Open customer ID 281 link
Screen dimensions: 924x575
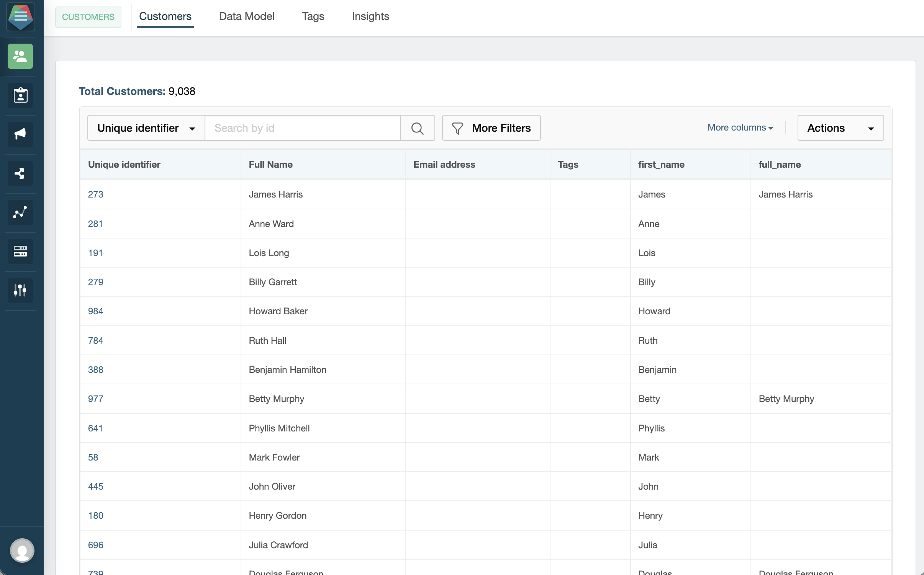point(95,224)
